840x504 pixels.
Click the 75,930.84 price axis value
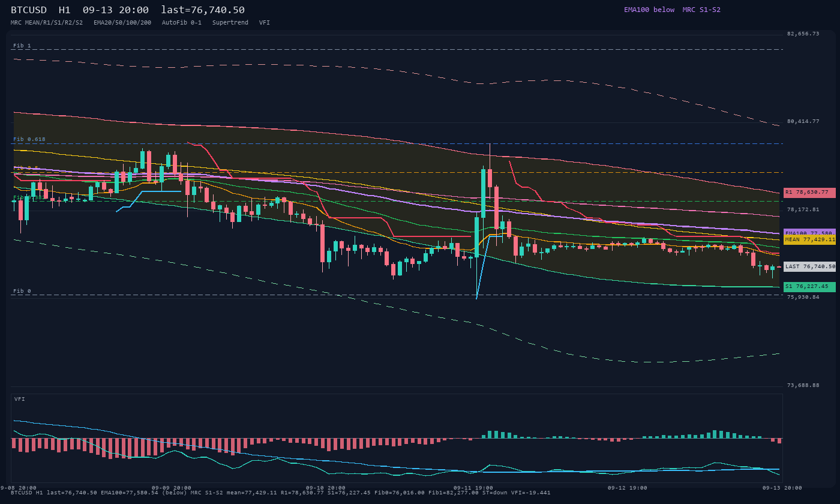803,297
